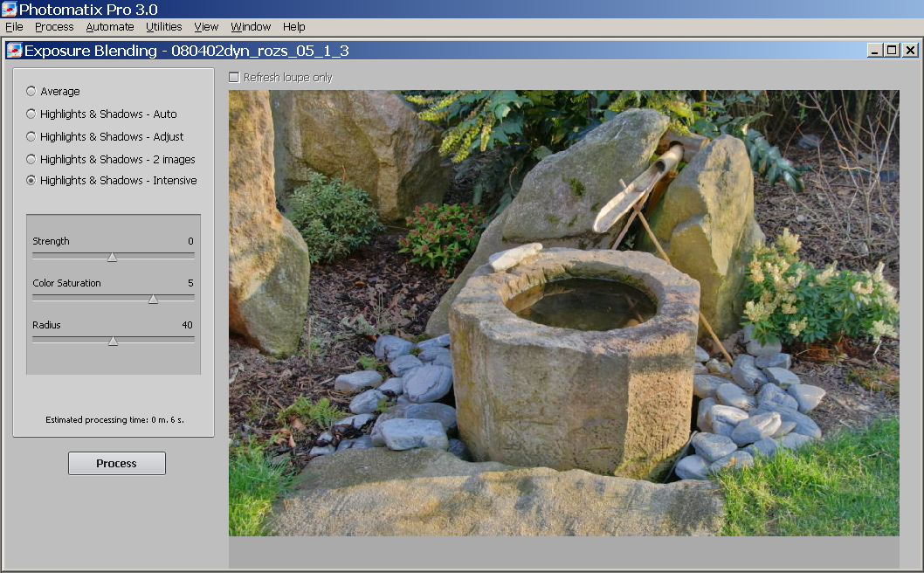
Task: Click the Photomatix Pro app icon in title bar
Action: click(9, 10)
